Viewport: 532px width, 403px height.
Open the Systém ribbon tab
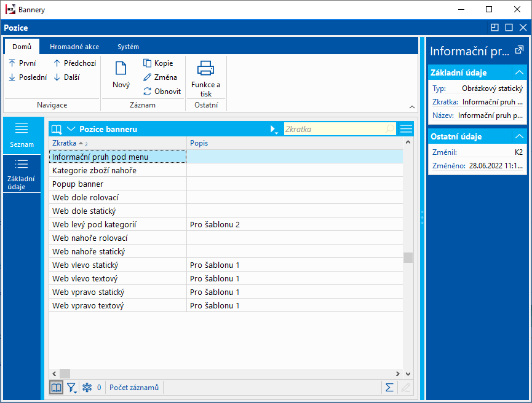click(128, 47)
